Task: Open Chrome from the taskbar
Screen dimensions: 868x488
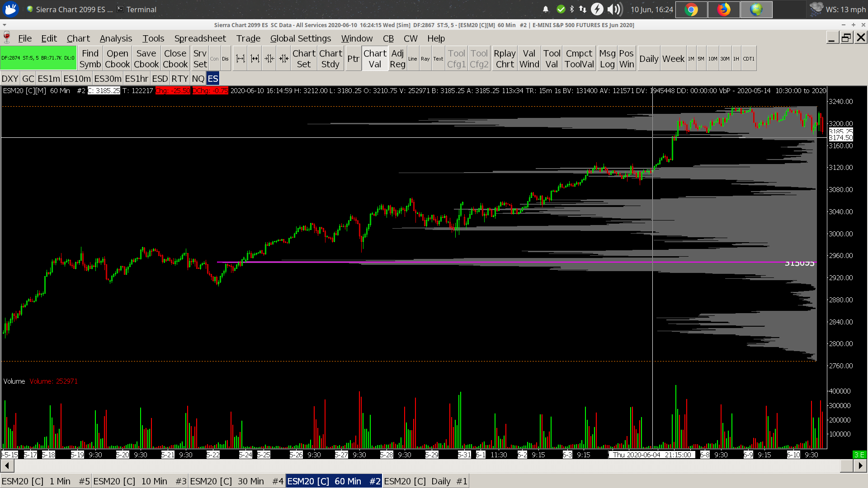Action: [x=691, y=9]
